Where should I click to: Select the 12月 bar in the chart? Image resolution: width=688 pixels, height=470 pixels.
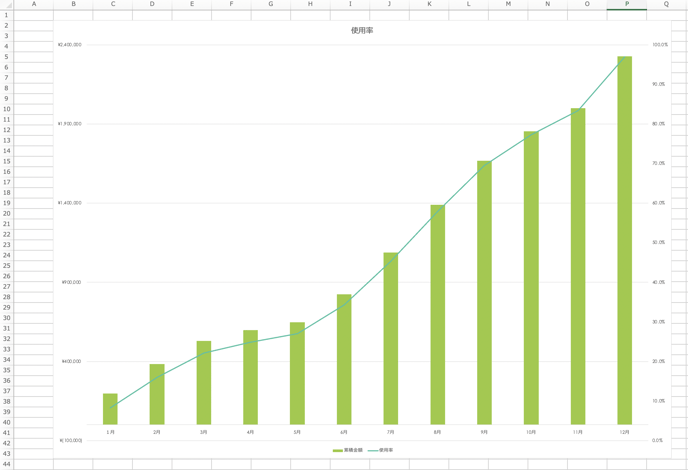624,240
